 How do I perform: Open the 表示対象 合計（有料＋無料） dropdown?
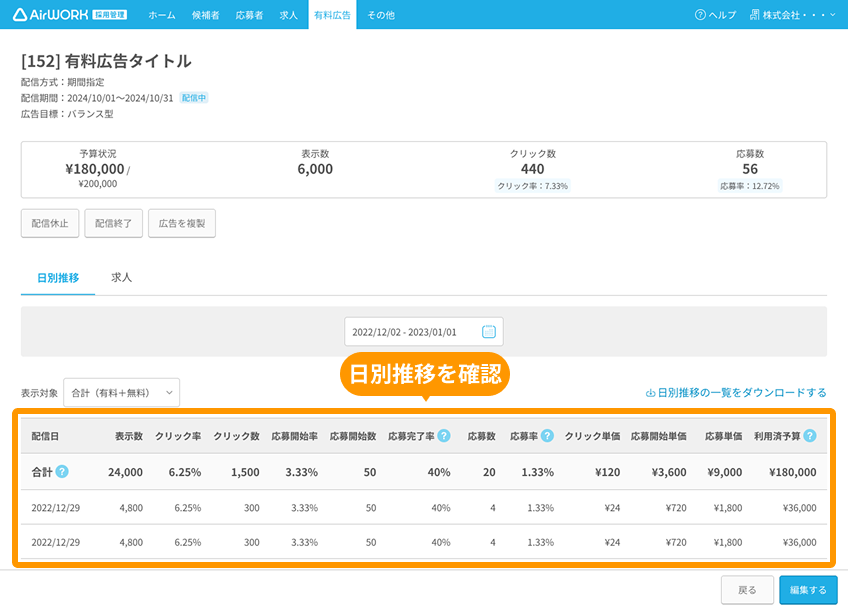point(122,393)
